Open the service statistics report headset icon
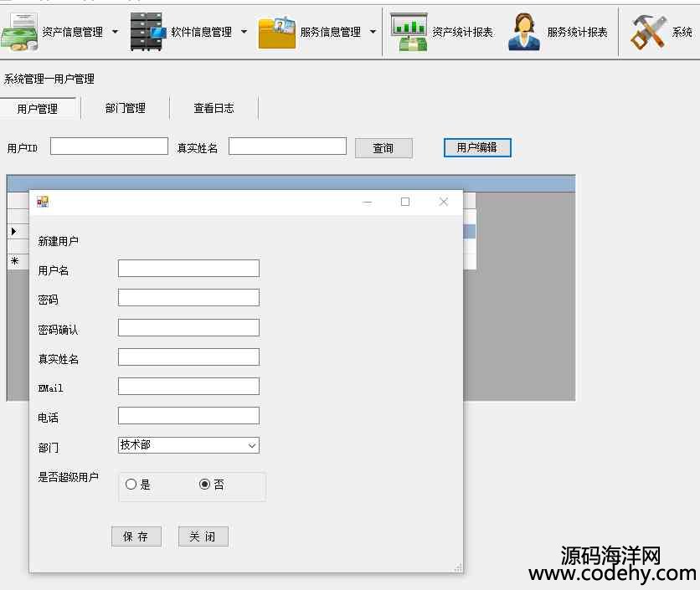The height and width of the screenshot is (590, 700). point(523,33)
